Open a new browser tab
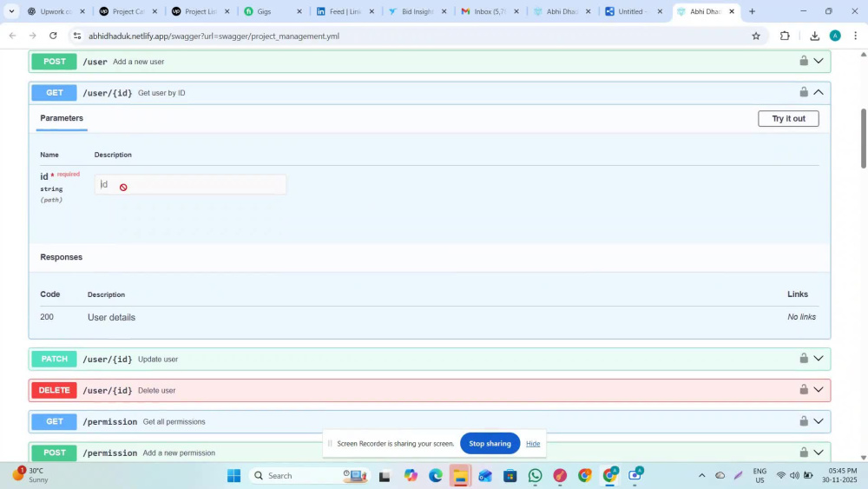 click(x=752, y=11)
